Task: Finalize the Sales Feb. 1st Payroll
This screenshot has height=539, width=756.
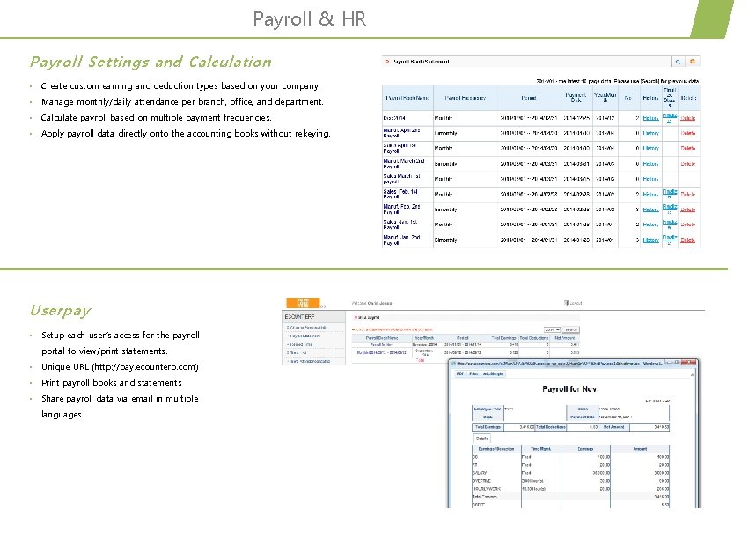Action: [x=669, y=194]
